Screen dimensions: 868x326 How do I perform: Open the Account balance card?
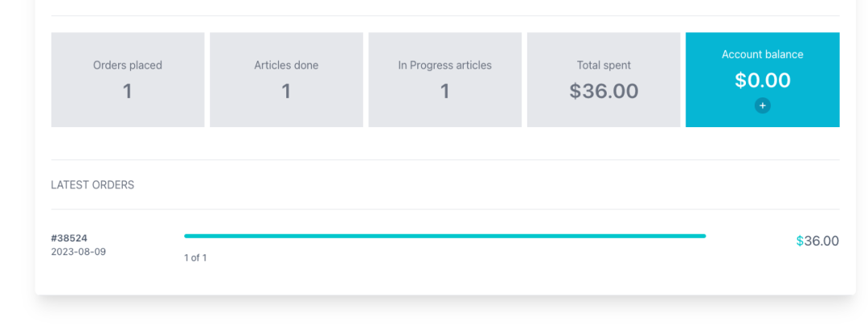point(762,80)
